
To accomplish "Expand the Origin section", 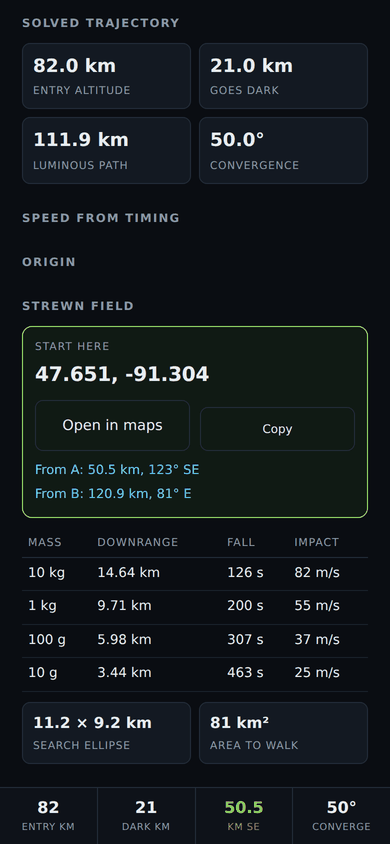I will click(x=49, y=262).
